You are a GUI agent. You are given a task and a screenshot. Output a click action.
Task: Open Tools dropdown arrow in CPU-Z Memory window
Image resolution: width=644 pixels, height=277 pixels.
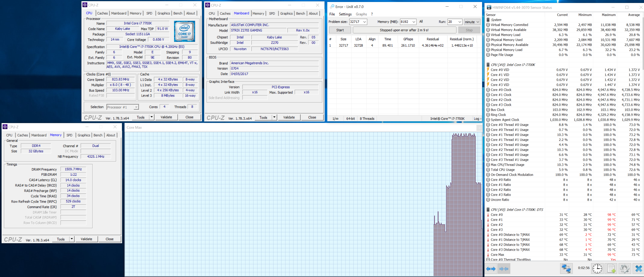72,239
